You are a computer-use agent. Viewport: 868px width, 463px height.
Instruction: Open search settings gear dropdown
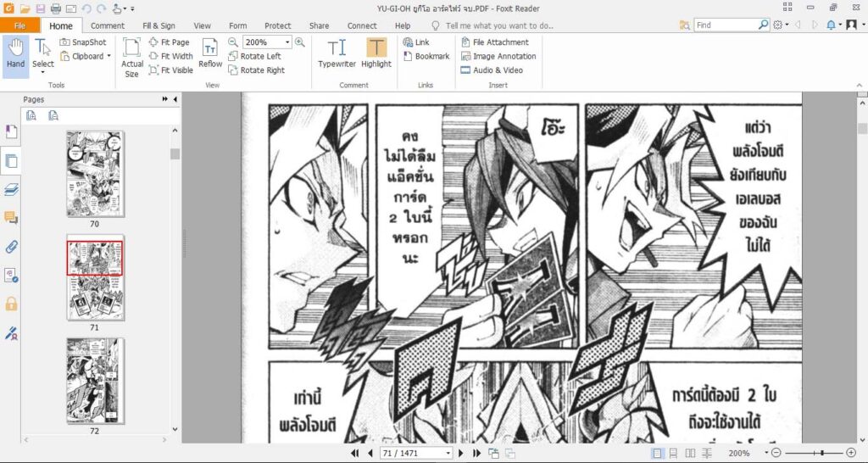click(x=781, y=25)
